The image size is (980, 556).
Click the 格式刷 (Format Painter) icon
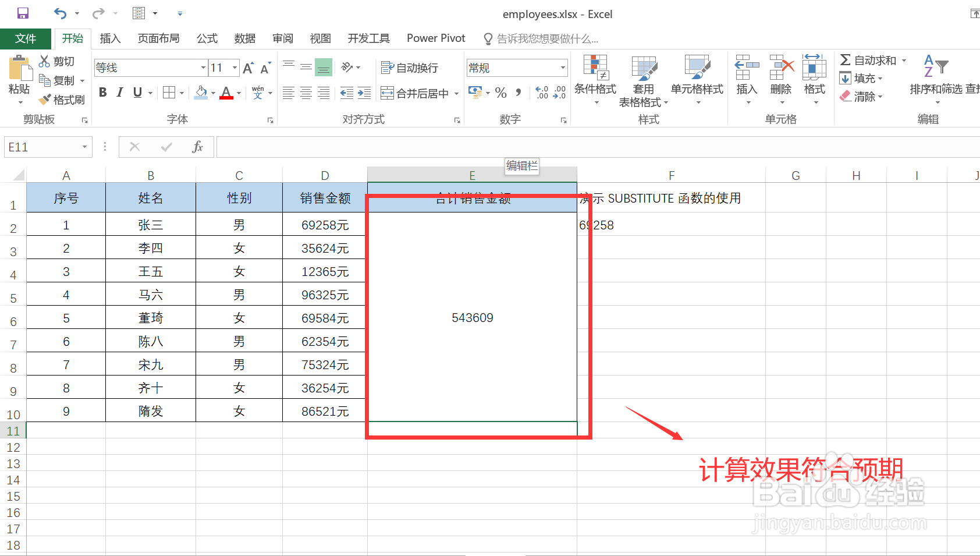point(45,99)
